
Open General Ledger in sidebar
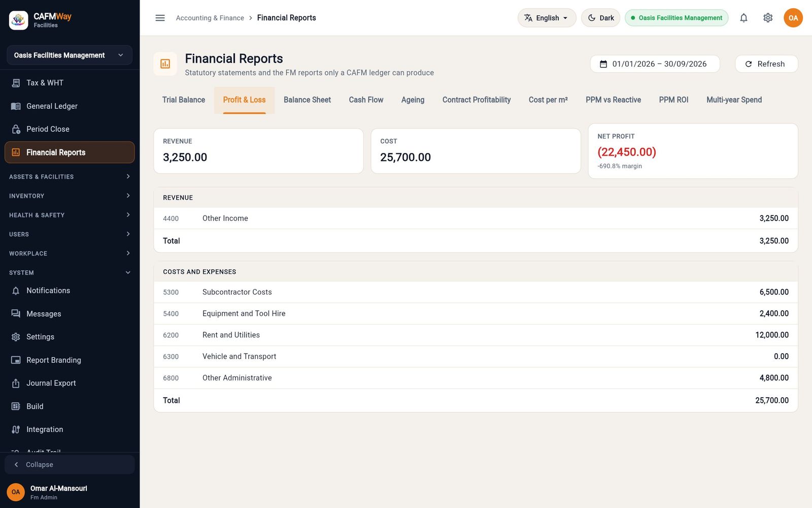70,106
